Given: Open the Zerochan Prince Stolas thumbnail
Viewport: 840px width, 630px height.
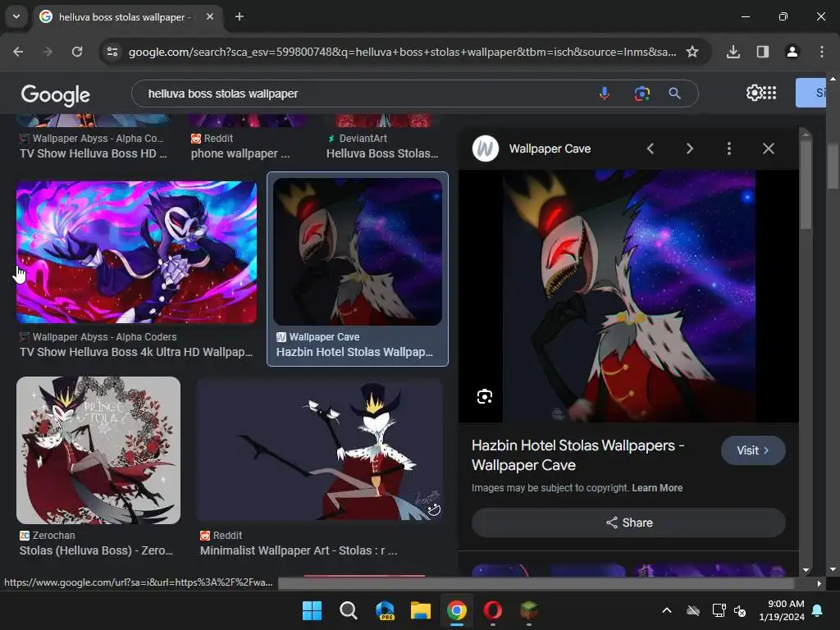Looking at the screenshot, I should tap(98, 450).
